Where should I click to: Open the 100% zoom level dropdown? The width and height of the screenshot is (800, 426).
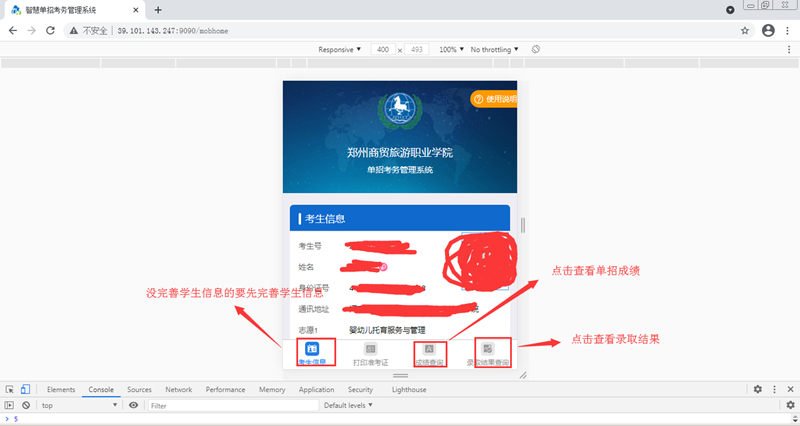click(x=451, y=49)
